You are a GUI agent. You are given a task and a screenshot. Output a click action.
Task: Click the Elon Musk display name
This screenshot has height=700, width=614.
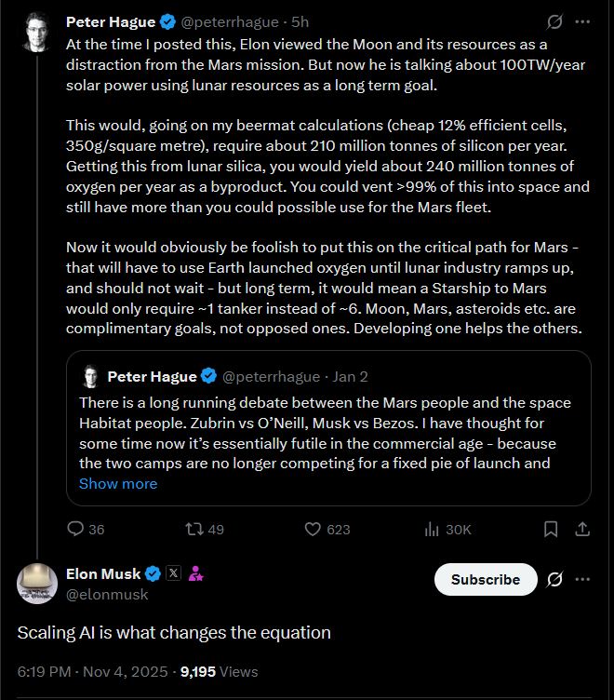coord(101,573)
